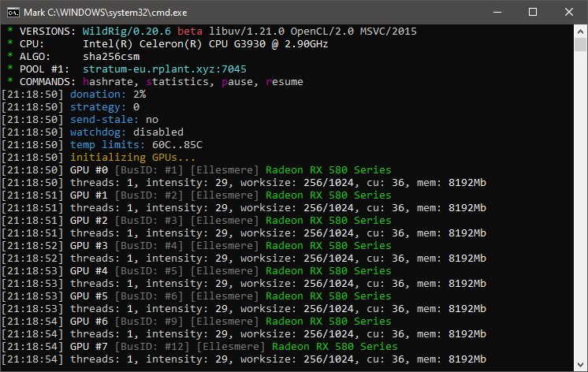Image resolution: width=588 pixels, height=372 pixels.
Task: Click the 'VERSIONS:' label
Action: click(x=47, y=32)
